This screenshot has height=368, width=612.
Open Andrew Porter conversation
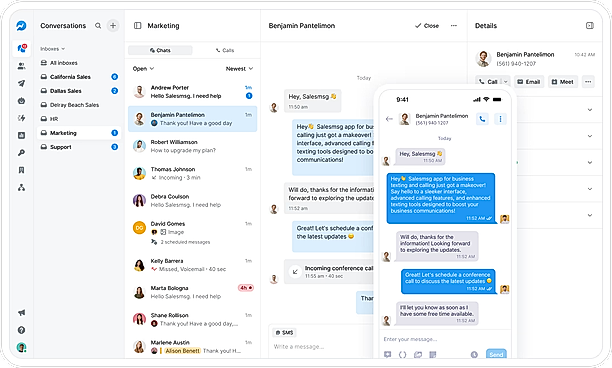pyautogui.click(x=192, y=92)
